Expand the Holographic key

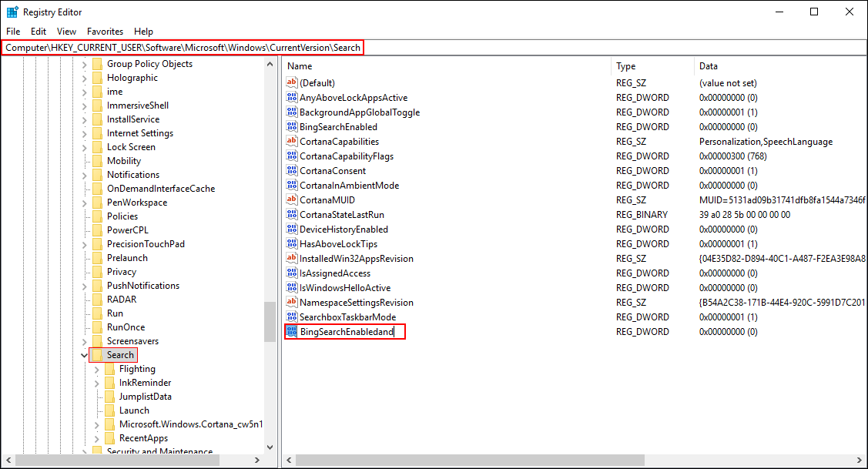click(84, 78)
